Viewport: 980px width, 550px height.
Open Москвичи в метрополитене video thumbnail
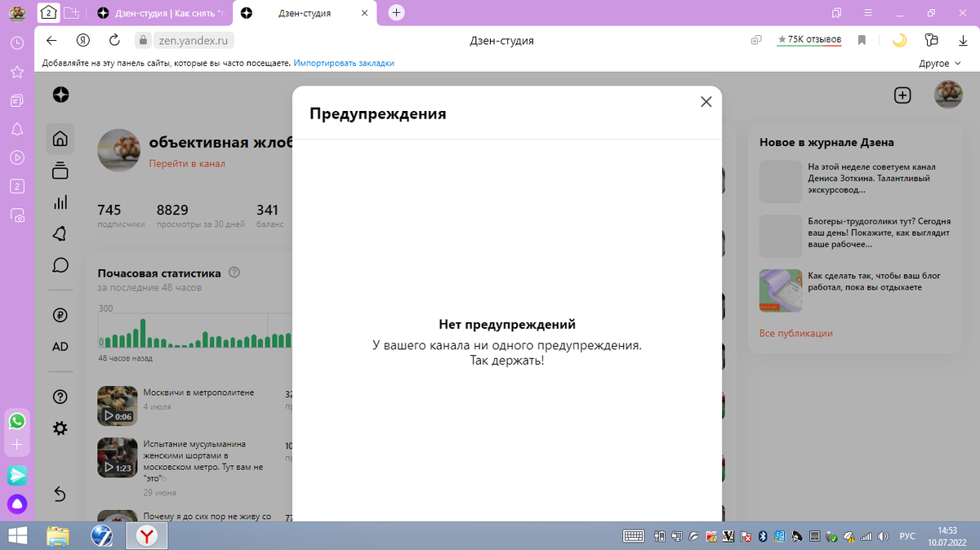click(117, 406)
